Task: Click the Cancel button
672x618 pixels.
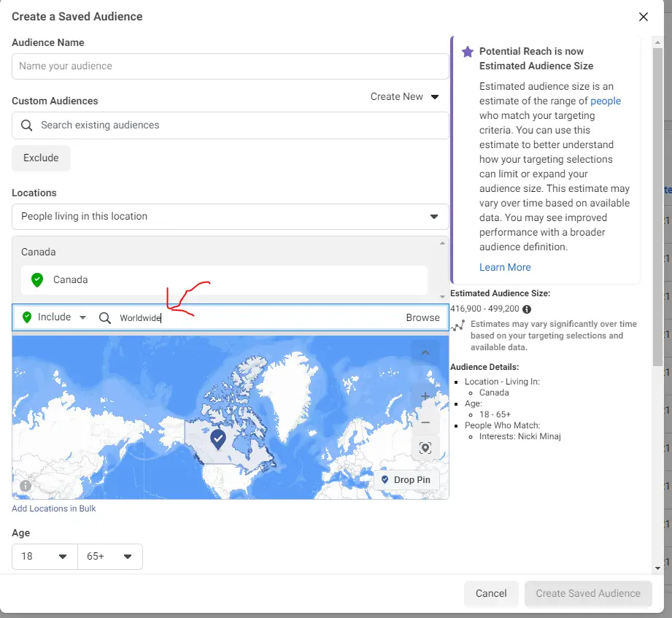Action: point(491,593)
